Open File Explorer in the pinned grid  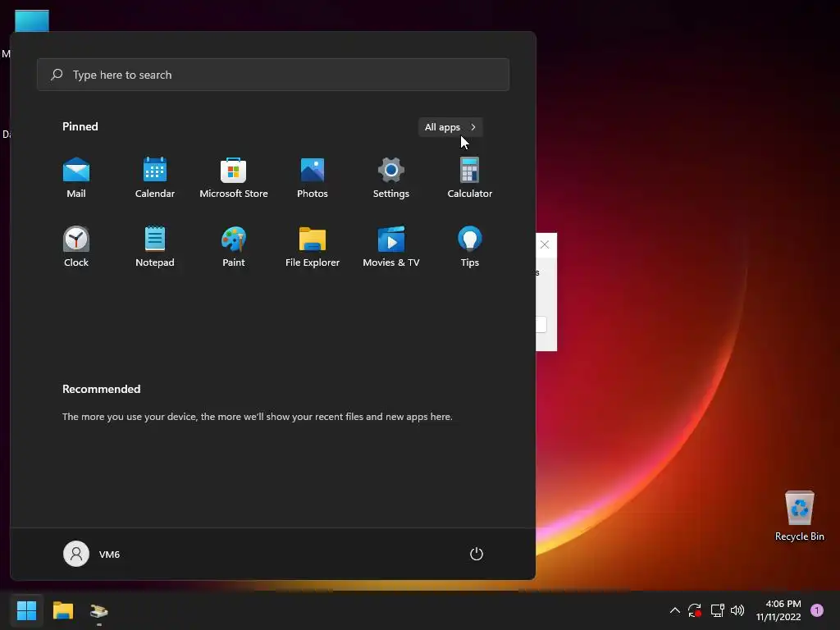313,246
